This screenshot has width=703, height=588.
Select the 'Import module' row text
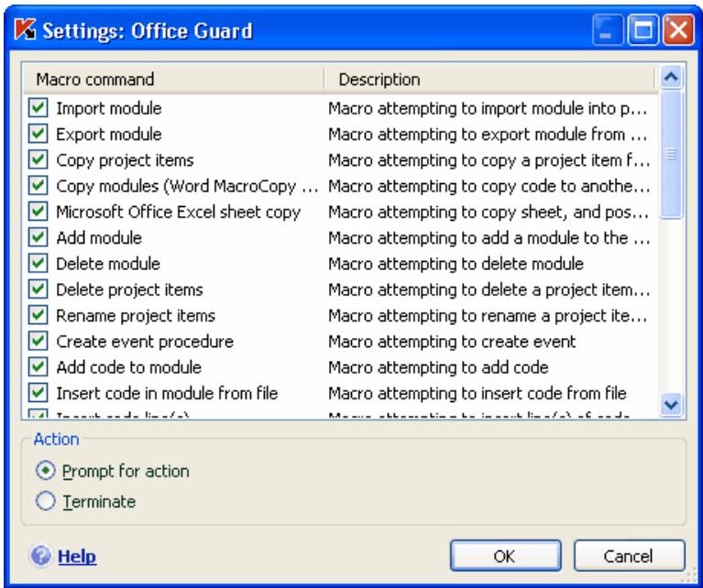pos(109,108)
